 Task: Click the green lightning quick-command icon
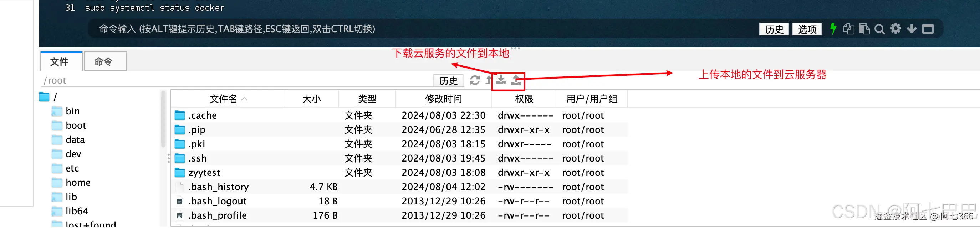tap(833, 29)
